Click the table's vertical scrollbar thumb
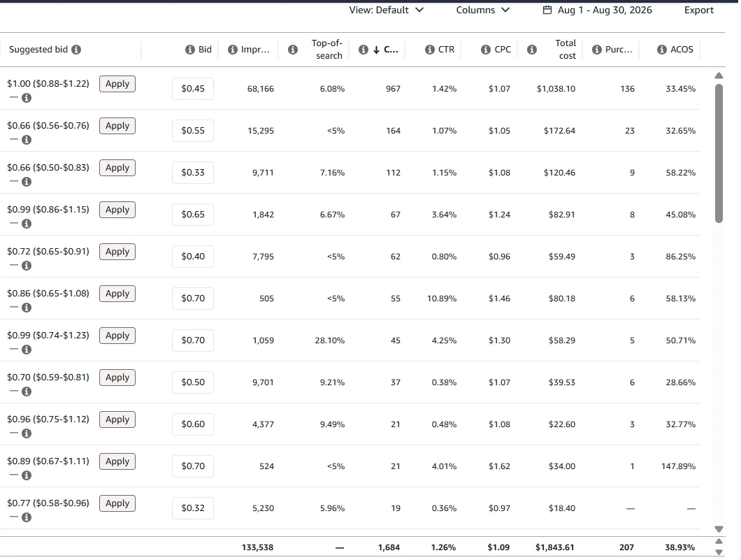The height and width of the screenshot is (560, 741). (719, 153)
